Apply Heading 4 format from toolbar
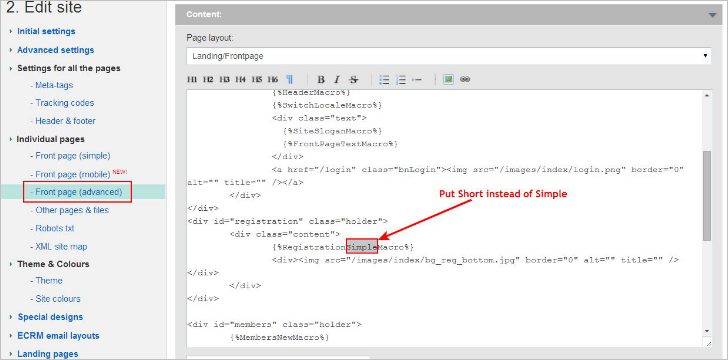 [240, 79]
